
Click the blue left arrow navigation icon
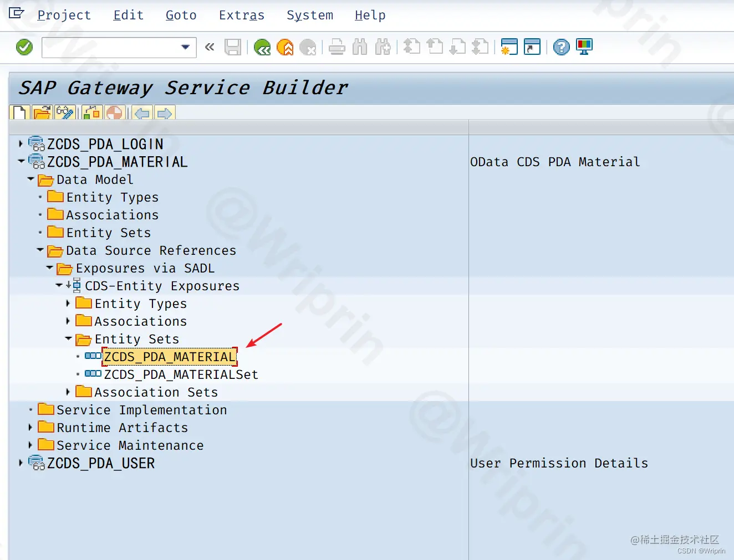point(142,113)
